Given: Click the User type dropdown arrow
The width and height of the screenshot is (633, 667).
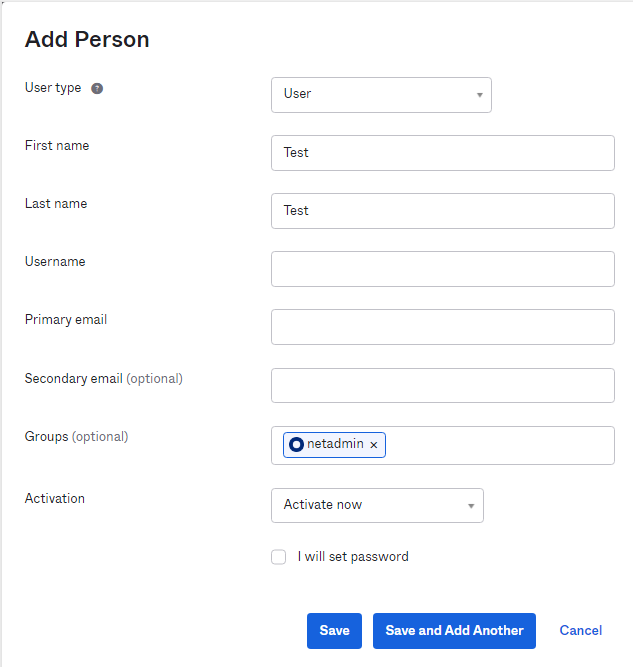Looking at the screenshot, I should [x=479, y=95].
